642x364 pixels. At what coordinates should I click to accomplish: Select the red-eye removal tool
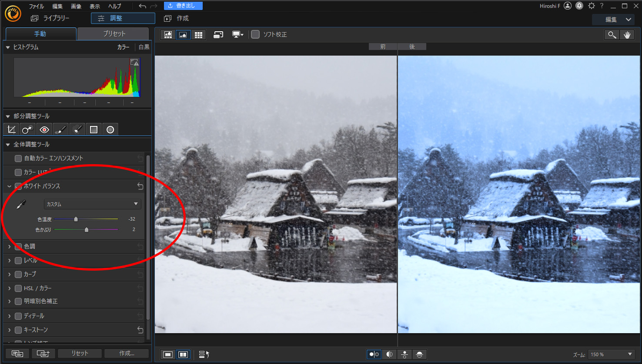pos(44,129)
